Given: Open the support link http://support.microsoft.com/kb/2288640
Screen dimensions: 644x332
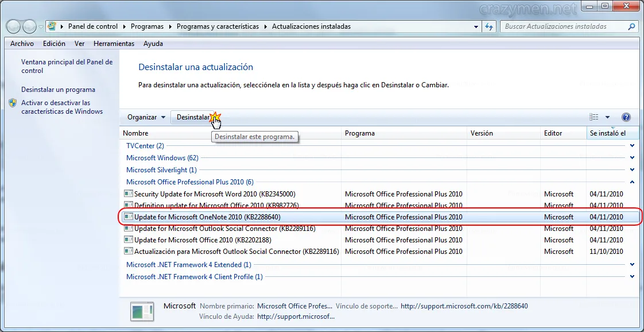Looking at the screenshot, I should pos(464,306).
